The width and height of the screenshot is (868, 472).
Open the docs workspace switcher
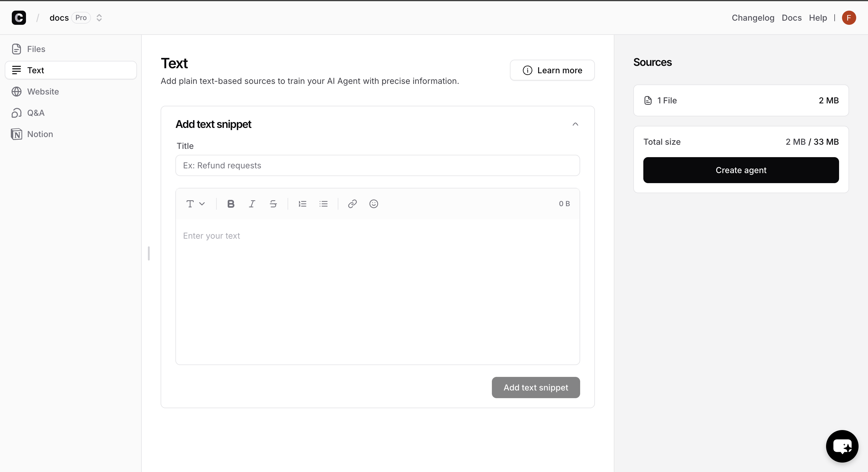point(99,17)
